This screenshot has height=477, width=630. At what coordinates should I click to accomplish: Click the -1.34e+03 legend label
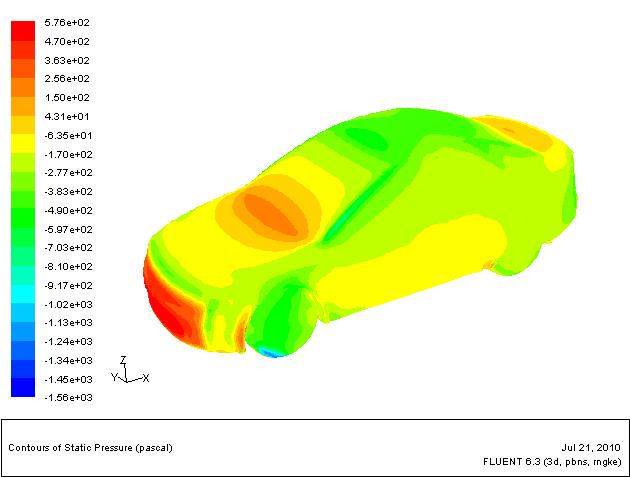[68, 360]
